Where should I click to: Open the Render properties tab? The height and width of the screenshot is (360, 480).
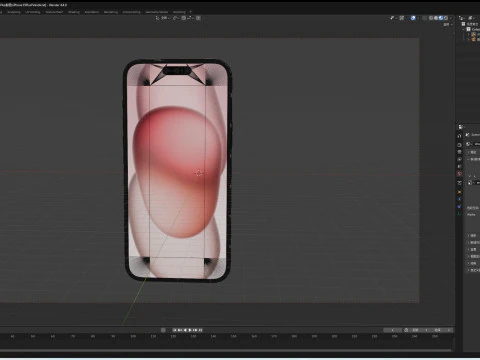[459, 145]
